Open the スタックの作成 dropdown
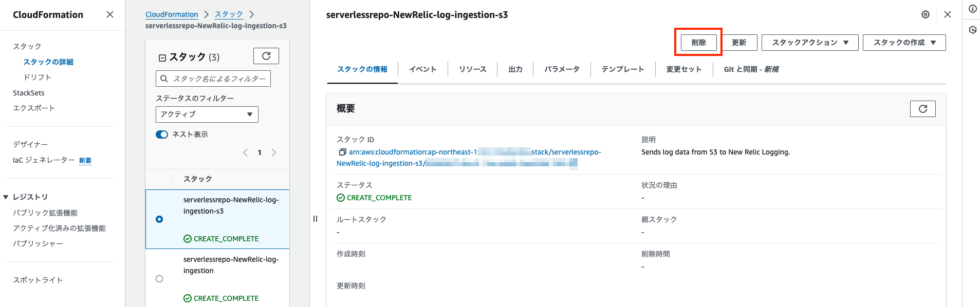The width and height of the screenshot is (980, 307). 904,43
